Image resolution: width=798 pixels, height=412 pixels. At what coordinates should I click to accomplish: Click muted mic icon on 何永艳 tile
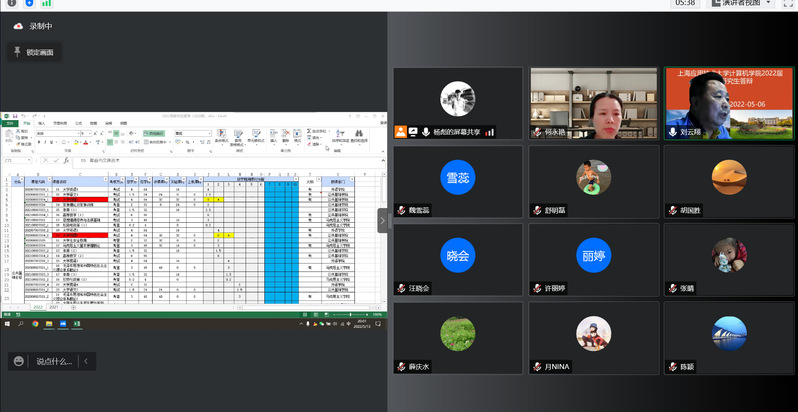click(537, 132)
